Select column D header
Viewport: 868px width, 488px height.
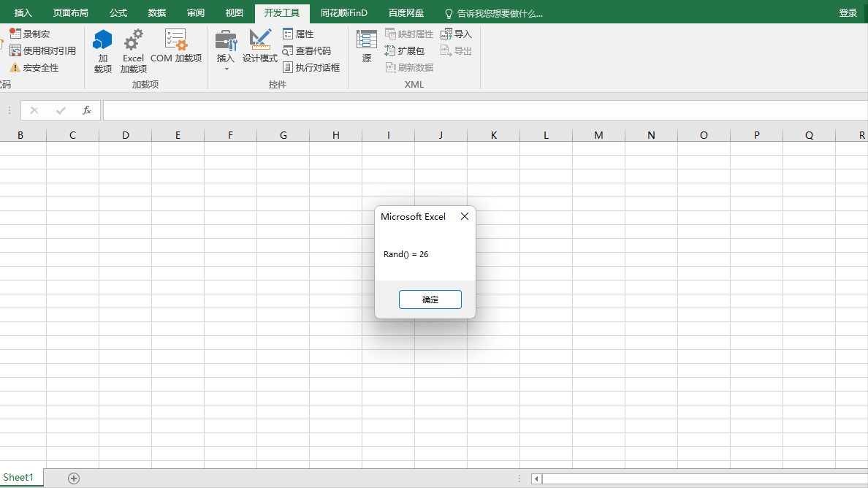coord(125,135)
